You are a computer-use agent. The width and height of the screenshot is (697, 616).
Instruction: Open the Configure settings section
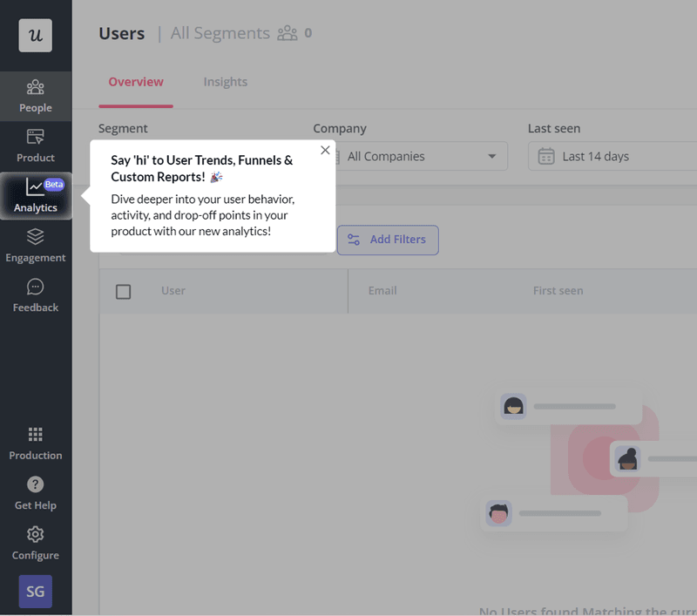pos(35,543)
